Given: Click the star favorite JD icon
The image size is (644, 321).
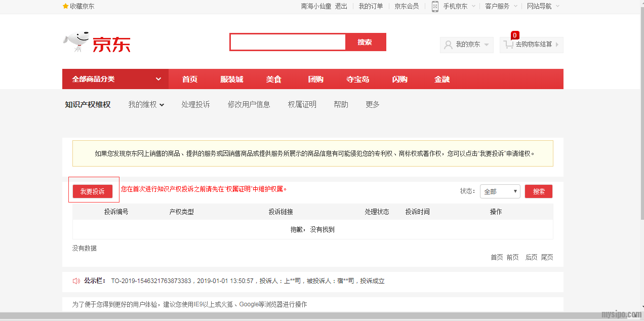Looking at the screenshot, I should coord(65,6).
